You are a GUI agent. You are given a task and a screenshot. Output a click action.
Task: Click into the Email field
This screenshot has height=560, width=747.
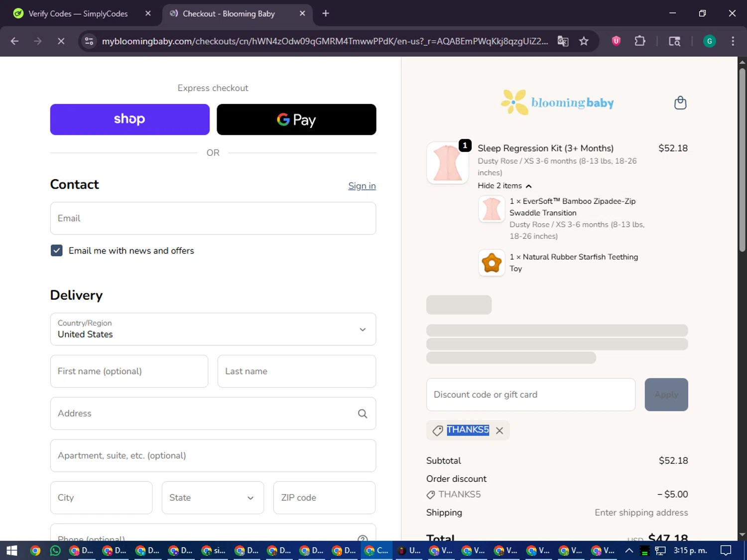click(213, 219)
